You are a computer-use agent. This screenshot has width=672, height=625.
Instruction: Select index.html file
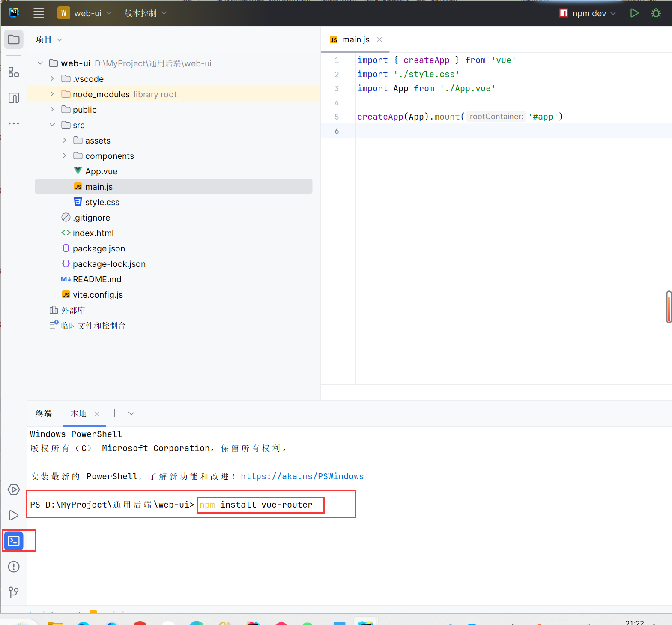coord(93,233)
